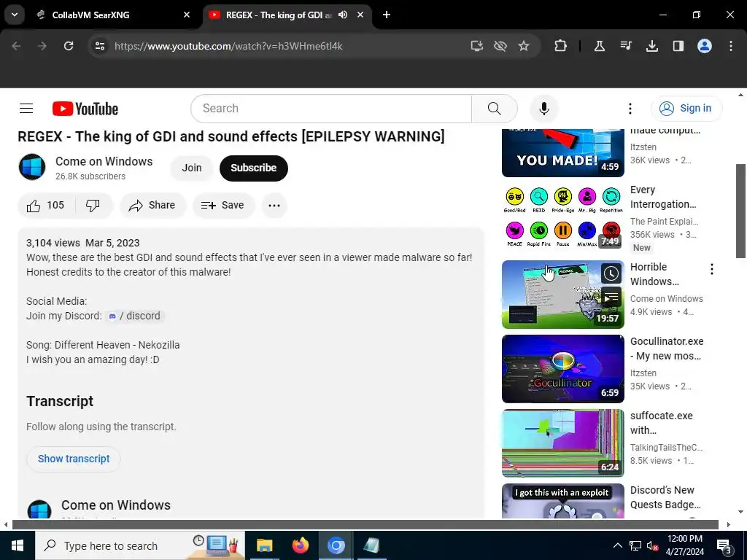Image resolution: width=747 pixels, height=560 pixels.
Task: Click the crossed-eye tracking protection icon
Action: [500, 46]
